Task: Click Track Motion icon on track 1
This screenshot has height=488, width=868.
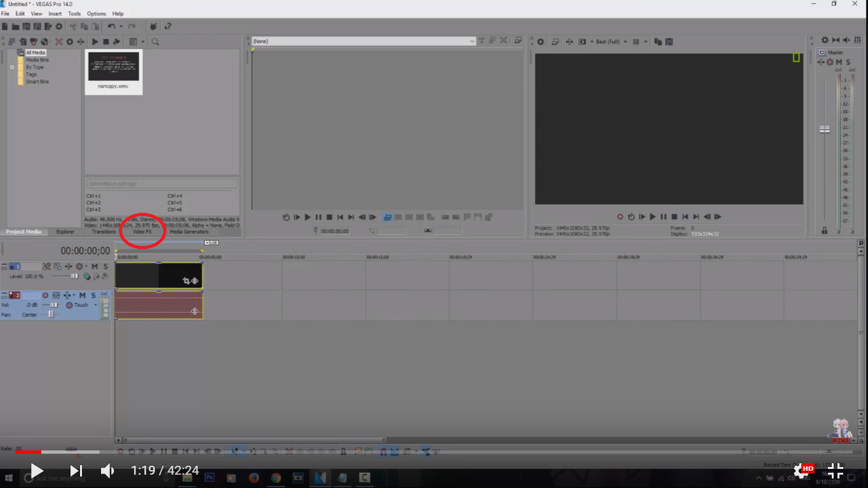Action: coord(57,266)
